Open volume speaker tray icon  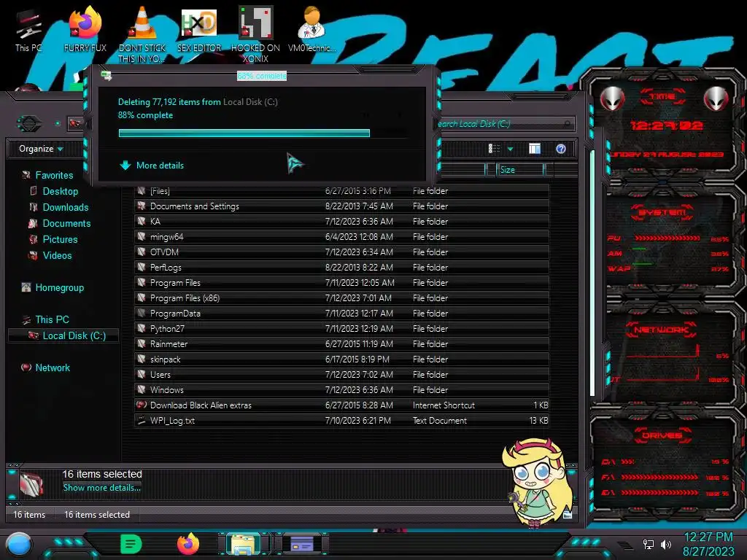coord(666,544)
